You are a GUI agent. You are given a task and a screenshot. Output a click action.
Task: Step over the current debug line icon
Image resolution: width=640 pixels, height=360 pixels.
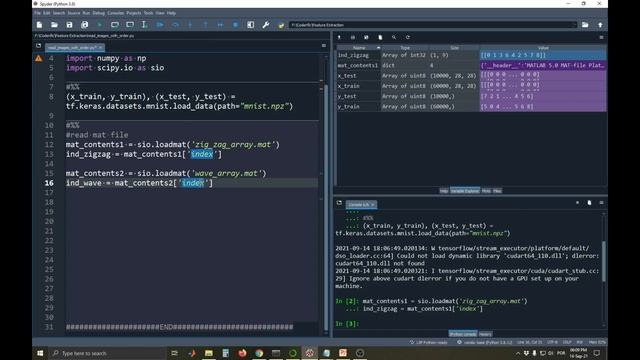coord(175,25)
